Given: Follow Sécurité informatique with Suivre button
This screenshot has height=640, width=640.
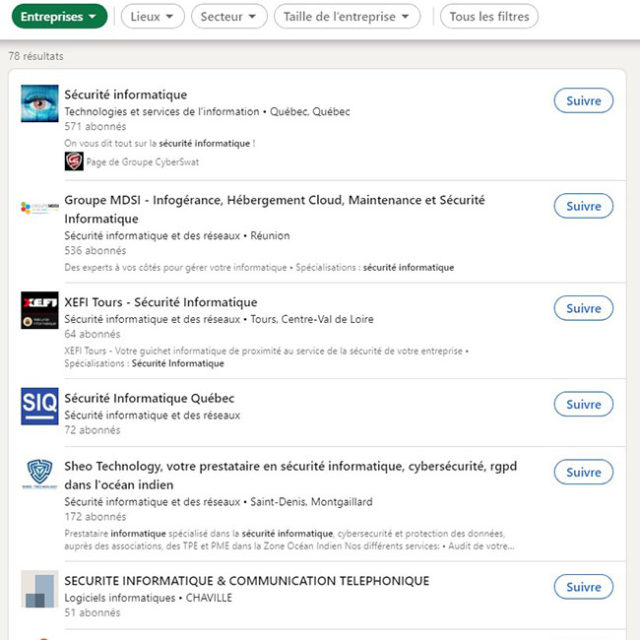Looking at the screenshot, I should click(x=584, y=101).
